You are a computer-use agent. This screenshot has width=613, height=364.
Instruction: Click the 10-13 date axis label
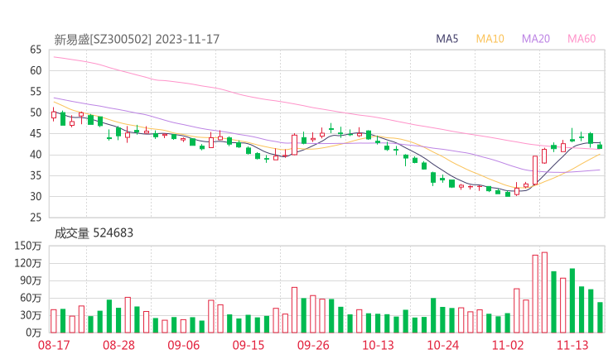(378, 345)
